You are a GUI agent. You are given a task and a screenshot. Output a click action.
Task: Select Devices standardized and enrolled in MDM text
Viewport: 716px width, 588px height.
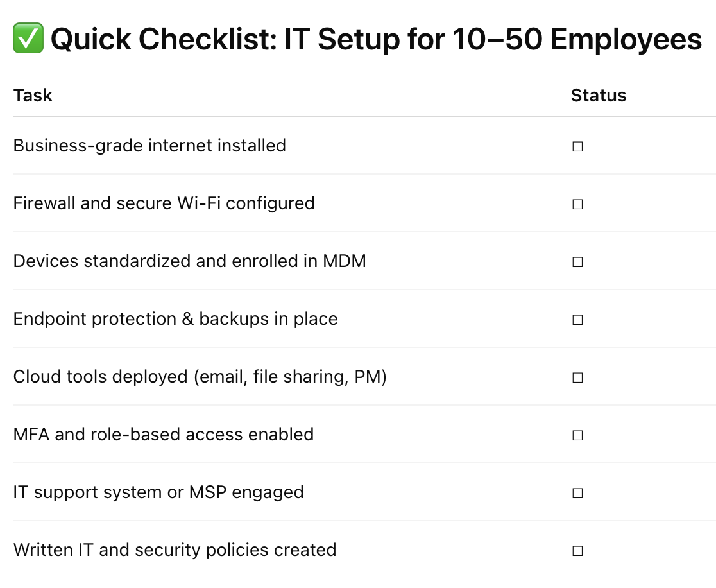pyautogui.click(x=189, y=261)
